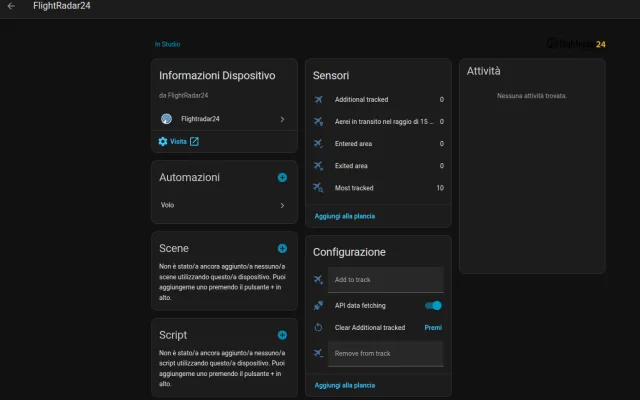Click Premi to clear additional tracked
This screenshot has height=400, width=640.
click(x=433, y=327)
